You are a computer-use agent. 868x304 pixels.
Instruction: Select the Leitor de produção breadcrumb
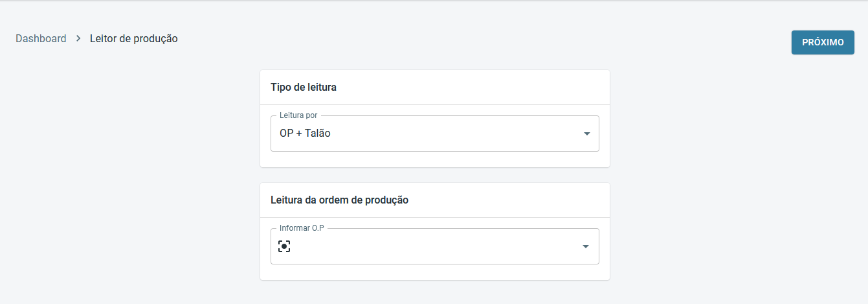tap(133, 39)
